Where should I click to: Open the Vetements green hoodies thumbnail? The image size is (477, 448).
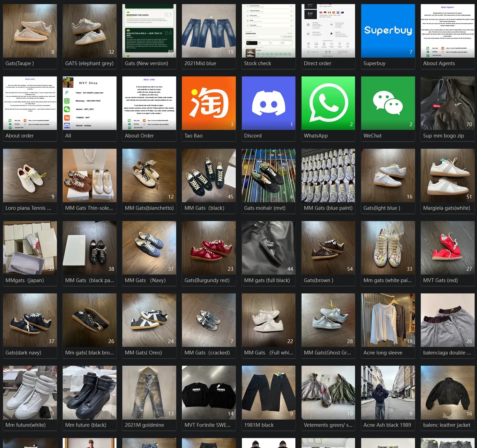click(328, 392)
